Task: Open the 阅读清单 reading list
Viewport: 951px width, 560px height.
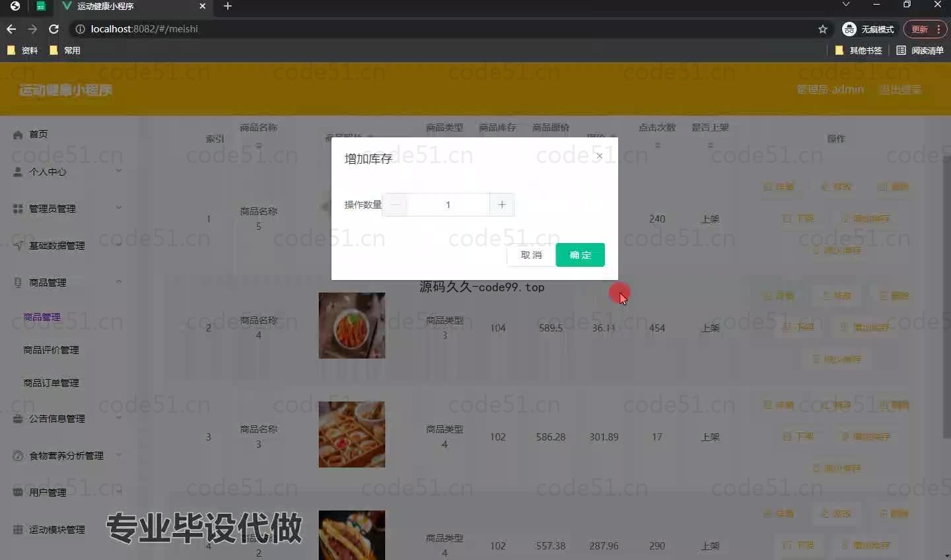Action: click(x=920, y=50)
